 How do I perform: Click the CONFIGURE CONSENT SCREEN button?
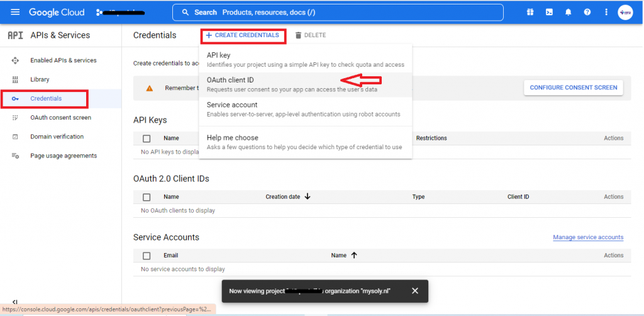click(574, 87)
